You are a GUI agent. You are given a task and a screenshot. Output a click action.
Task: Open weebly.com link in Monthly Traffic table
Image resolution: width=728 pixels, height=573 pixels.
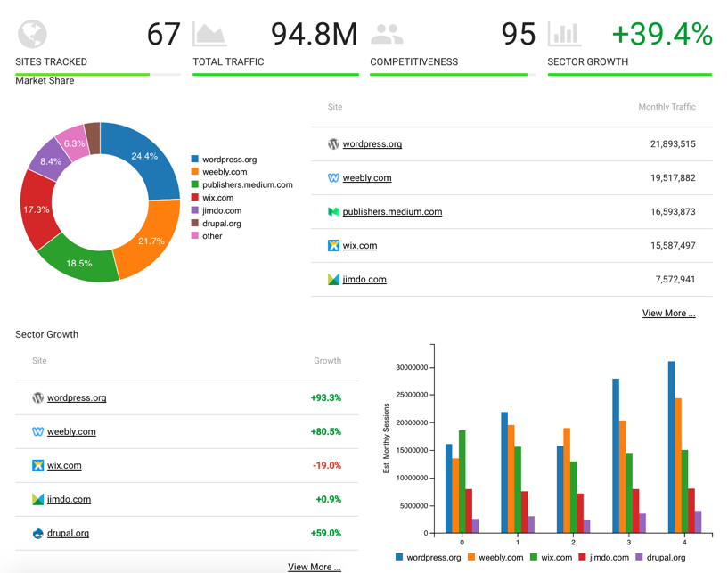click(367, 178)
